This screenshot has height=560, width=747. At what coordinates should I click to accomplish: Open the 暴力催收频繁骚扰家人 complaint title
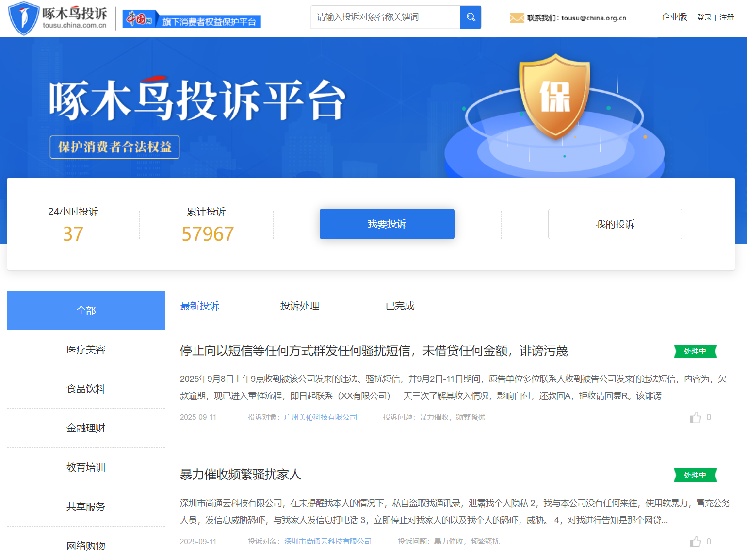tap(240, 474)
